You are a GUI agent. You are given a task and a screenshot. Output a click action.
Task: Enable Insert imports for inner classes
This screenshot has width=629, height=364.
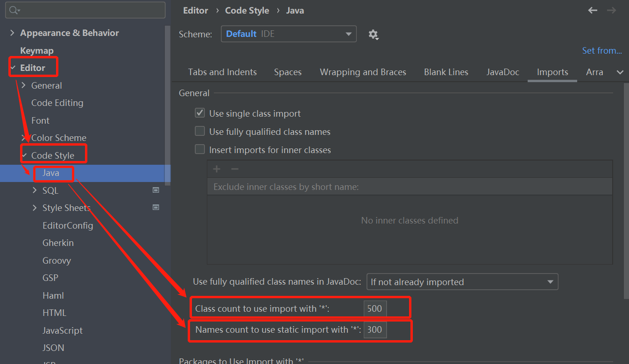(200, 149)
